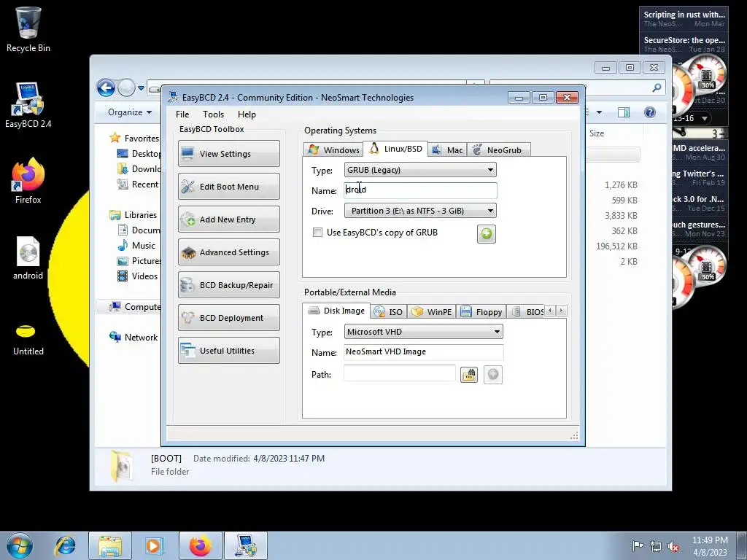The image size is (747, 560).
Task: Select Music library in Explorer sidebar
Action: (144, 245)
